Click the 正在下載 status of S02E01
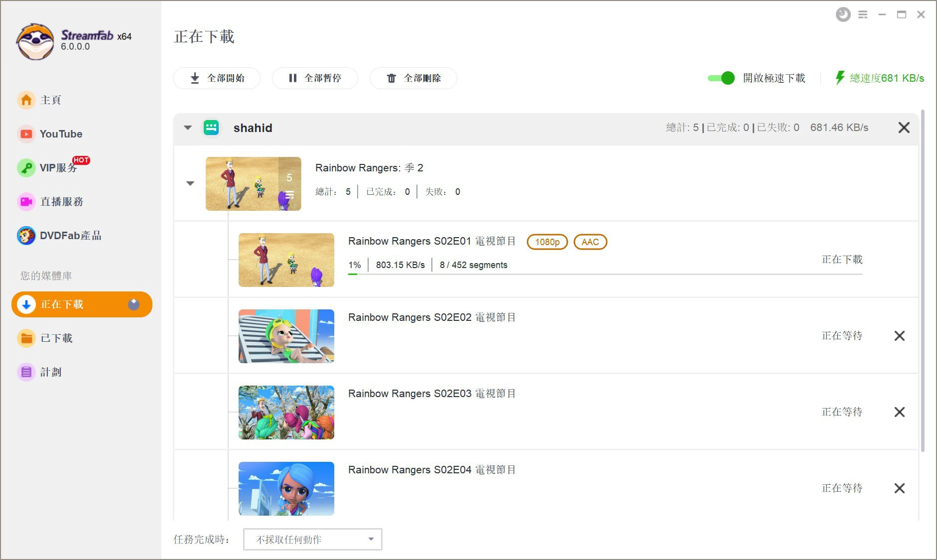Screen dimensions: 937x560 click(x=842, y=260)
